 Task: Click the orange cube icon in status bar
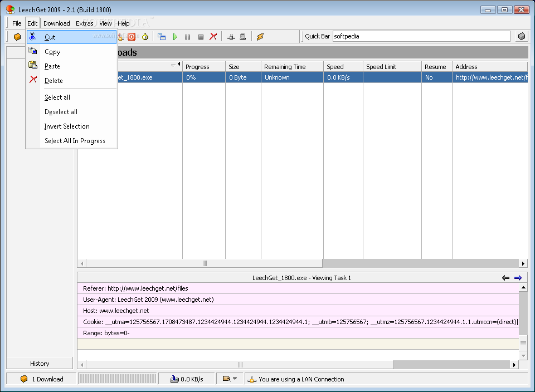[x=24, y=379]
